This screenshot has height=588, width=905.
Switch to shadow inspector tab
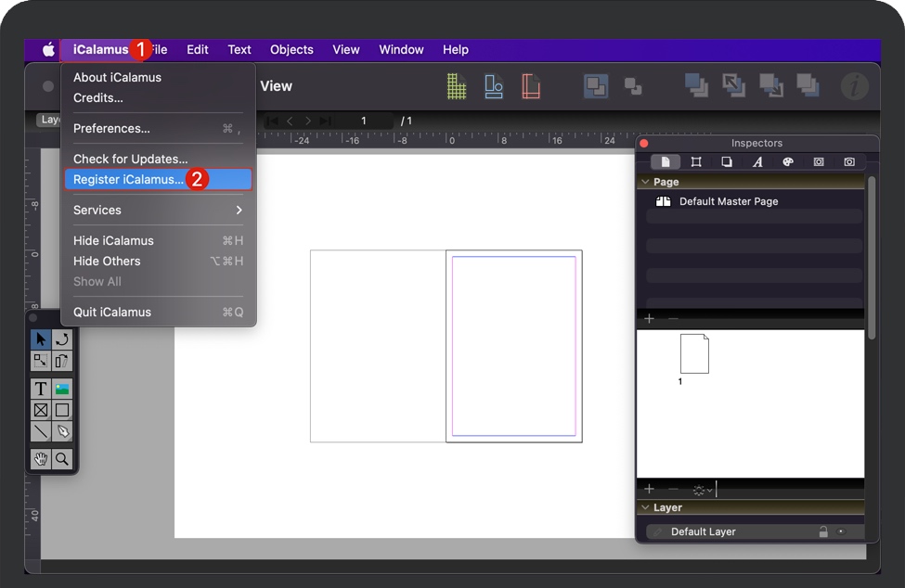coord(727,162)
